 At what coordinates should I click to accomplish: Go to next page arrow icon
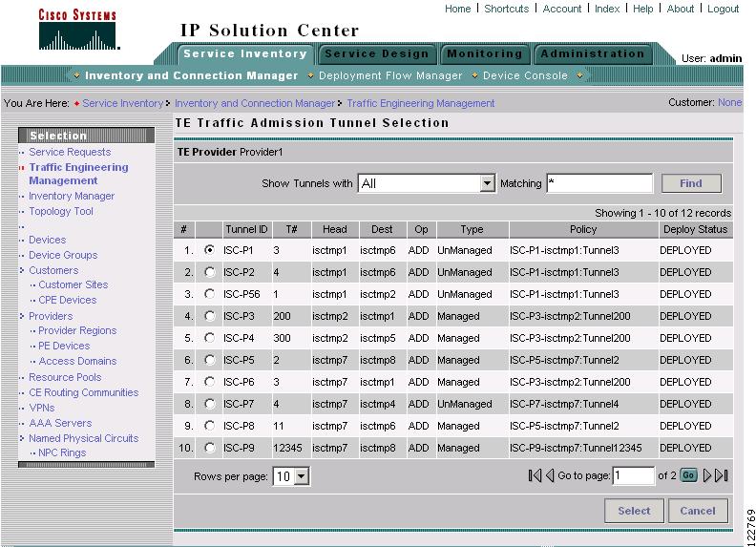click(706, 475)
